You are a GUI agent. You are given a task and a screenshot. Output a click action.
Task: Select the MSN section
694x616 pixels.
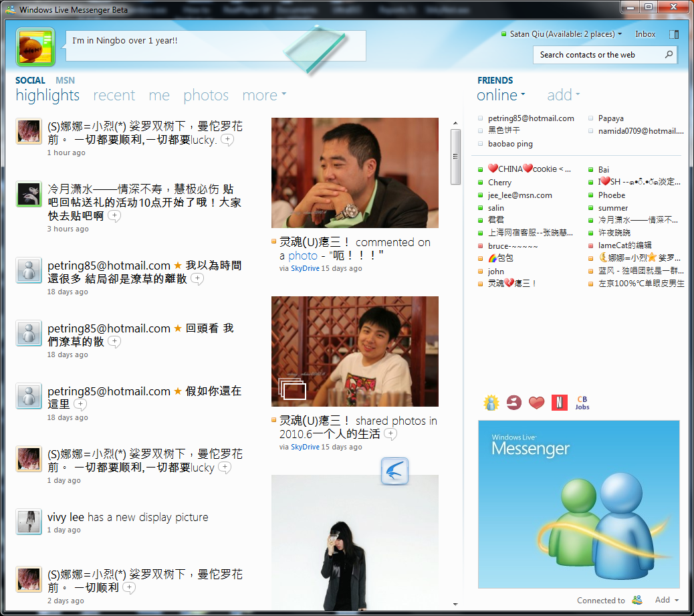coord(65,80)
